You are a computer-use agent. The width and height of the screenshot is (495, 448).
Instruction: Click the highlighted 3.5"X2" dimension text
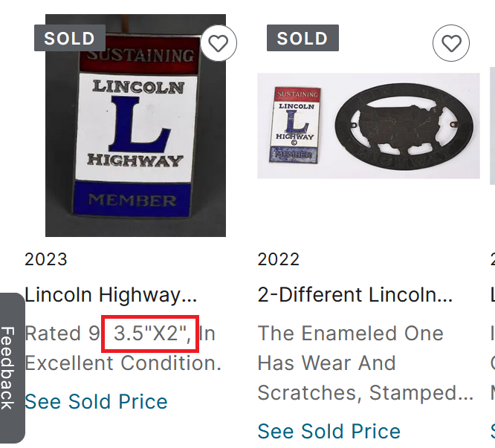pos(149,334)
